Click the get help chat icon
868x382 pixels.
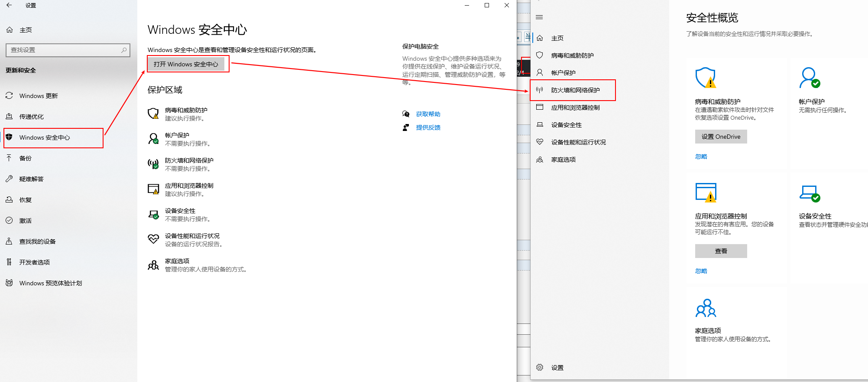pos(406,114)
